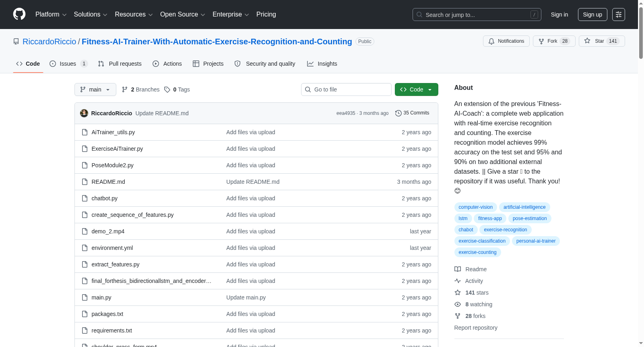This screenshot has width=644, height=347.
Task: Click the fork icon next to 28 forks
Action: click(458, 316)
